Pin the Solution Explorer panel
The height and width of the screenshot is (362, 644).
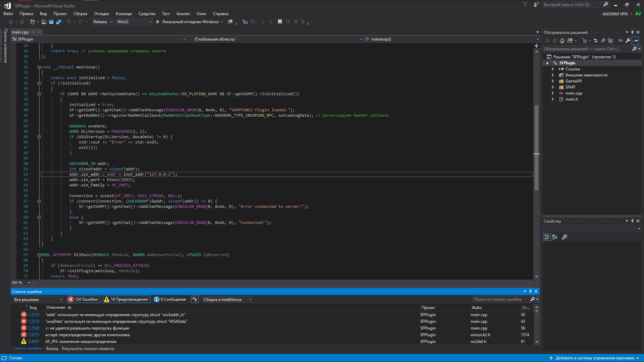click(x=632, y=32)
